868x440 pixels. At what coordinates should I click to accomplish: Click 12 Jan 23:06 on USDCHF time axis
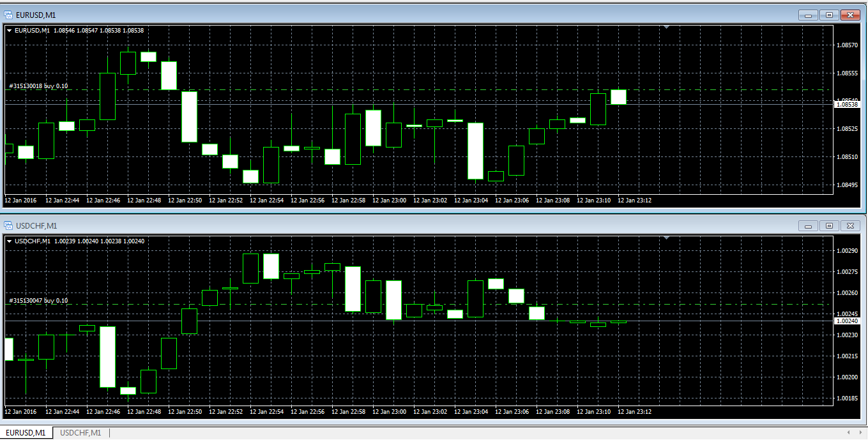point(512,411)
